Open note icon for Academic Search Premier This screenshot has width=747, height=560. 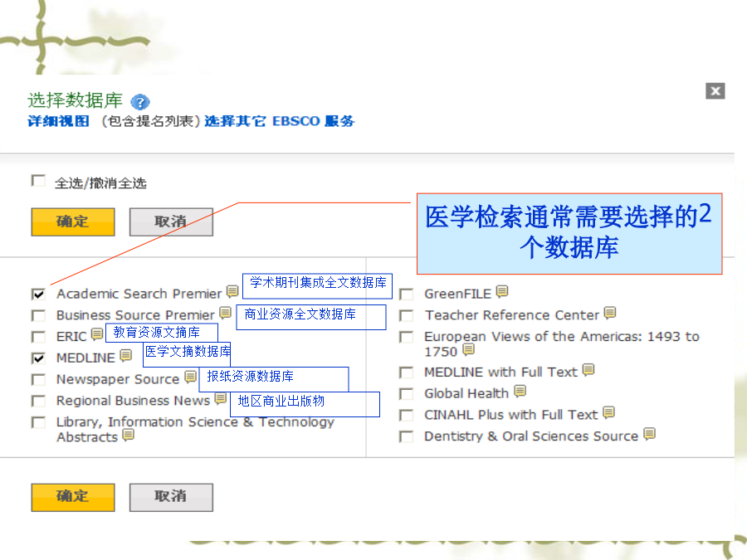click(232, 291)
